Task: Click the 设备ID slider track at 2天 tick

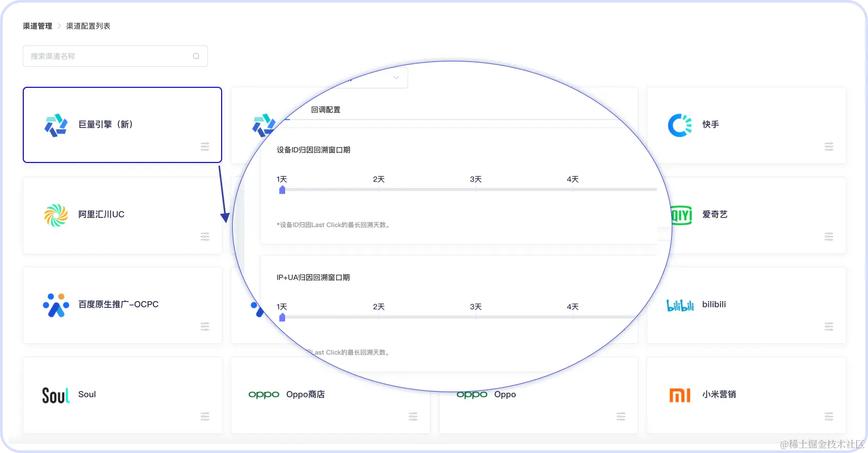Action: click(379, 189)
